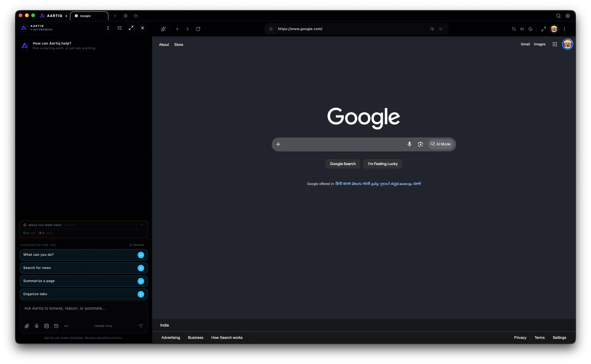This screenshot has width=591, height=364.
Task: Send the 'Search for news' suggestion arrow
Action: coord(141,268)
